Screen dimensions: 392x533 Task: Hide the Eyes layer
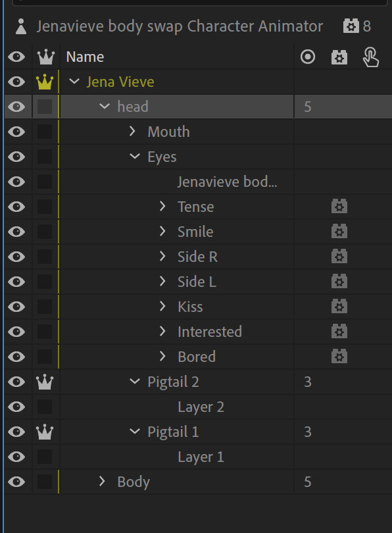click(16, 157)
